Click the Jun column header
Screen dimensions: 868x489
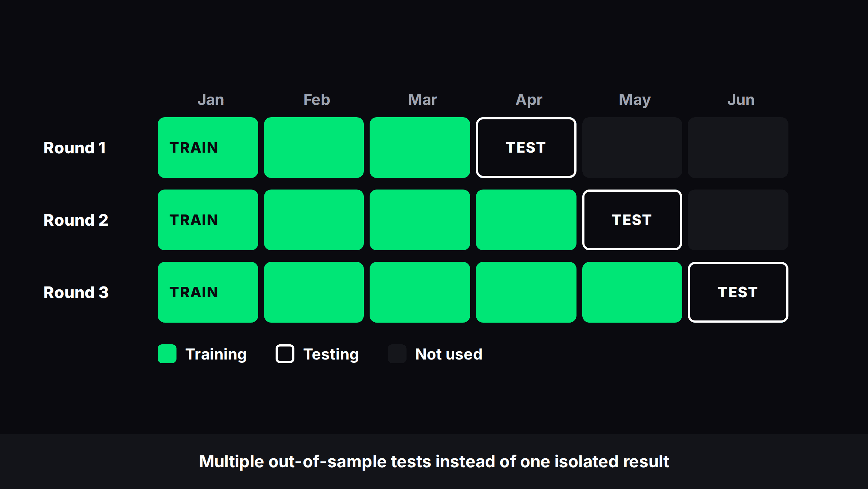click(x=741, y=99)
